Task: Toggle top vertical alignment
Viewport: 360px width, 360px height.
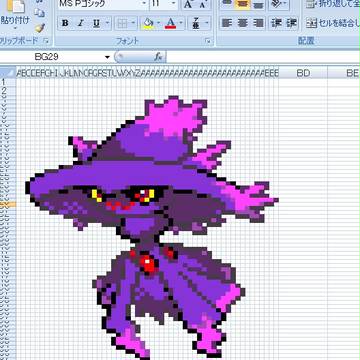Action: [x=227, y=4]
